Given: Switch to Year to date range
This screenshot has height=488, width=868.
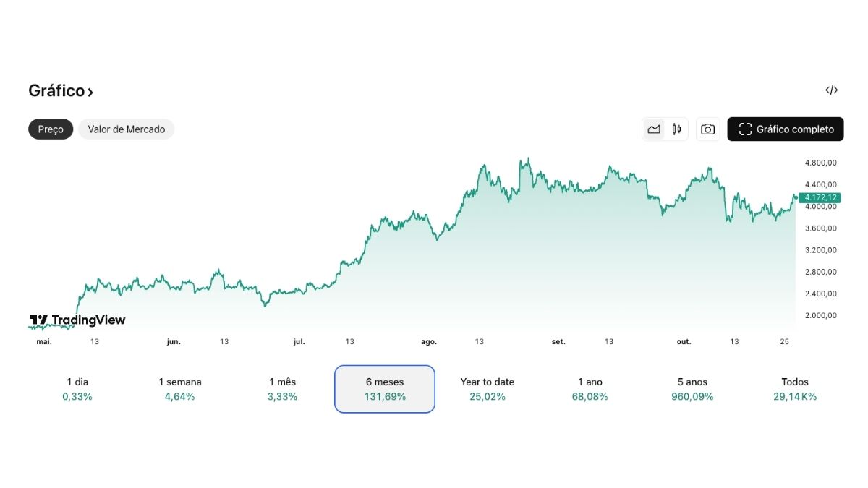Looking at the screenshot, I should coord(487,389).
